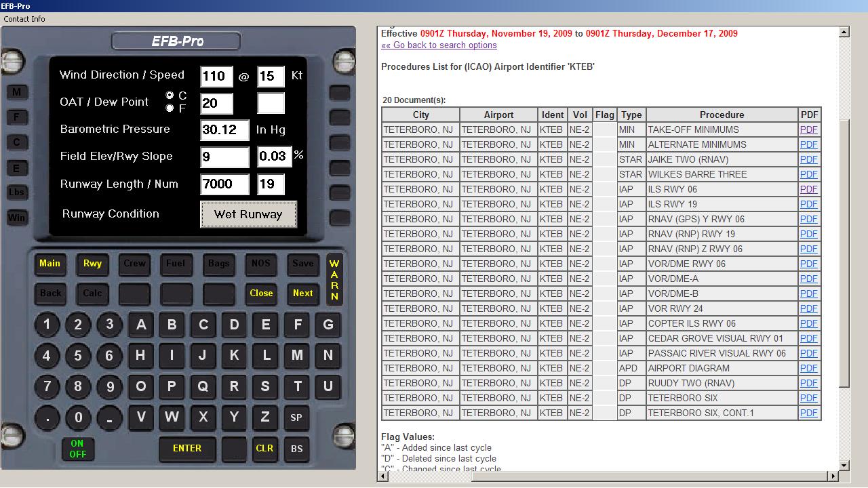Viewport: 868px width, 488px height.
Task: Toggle the green ON OFF key
Action: (x=77, y=449)
